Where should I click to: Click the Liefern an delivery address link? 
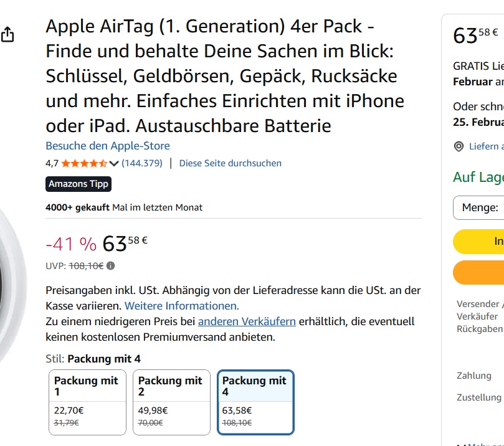pyautogui.click(x=486, y=146)
